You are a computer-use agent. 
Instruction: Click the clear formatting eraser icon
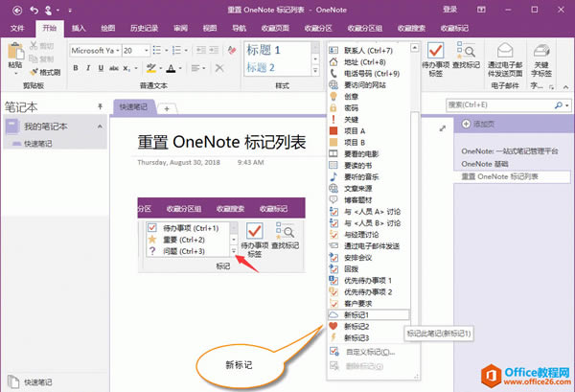point(232,50)
